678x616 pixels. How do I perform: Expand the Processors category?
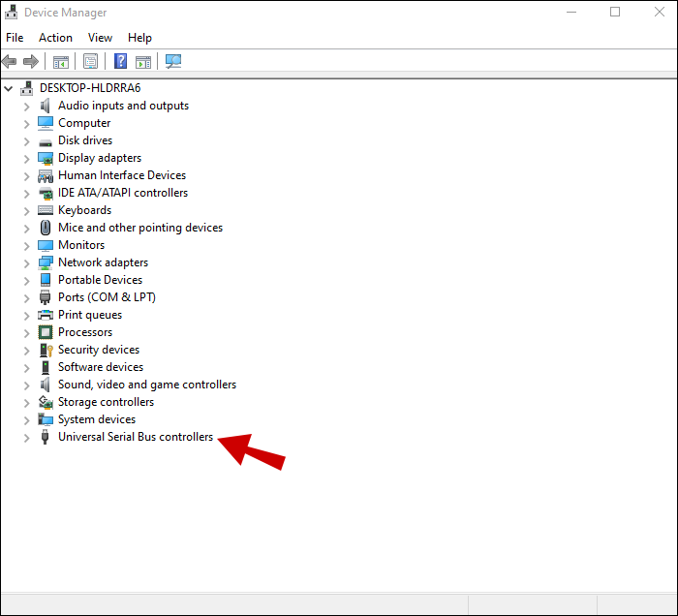coord(26,333)
